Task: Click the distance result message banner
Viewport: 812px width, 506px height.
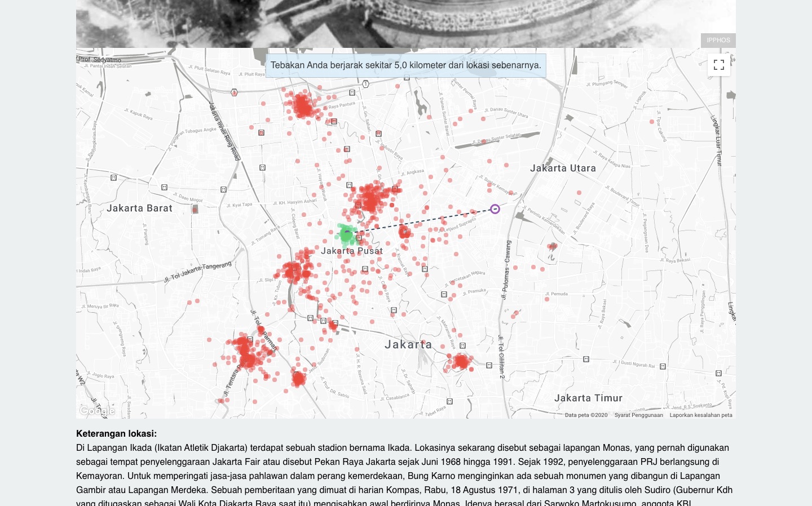Action: pyautogui.click(x=406, y=65)
